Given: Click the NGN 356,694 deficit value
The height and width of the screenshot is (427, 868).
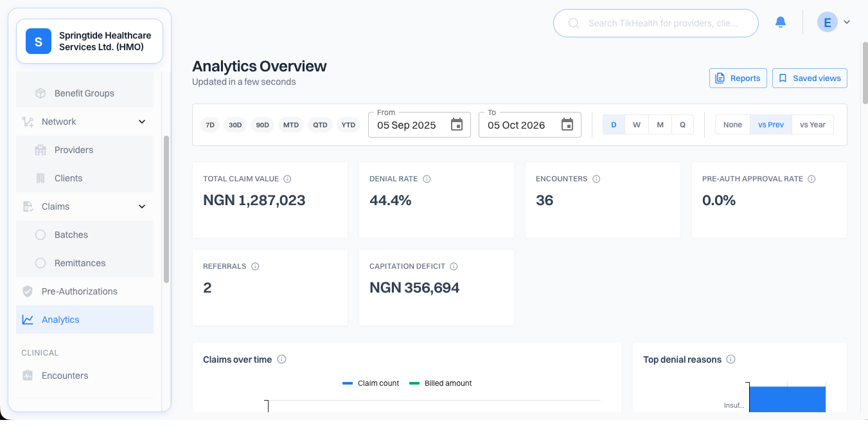Looking at the screenshot, I should pos(414,287).
